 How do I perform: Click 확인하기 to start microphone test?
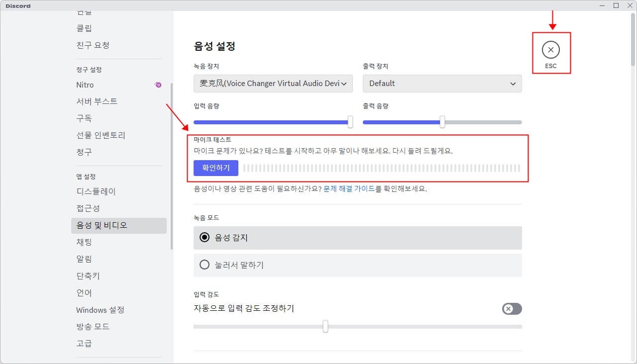[x=215, y=168]
